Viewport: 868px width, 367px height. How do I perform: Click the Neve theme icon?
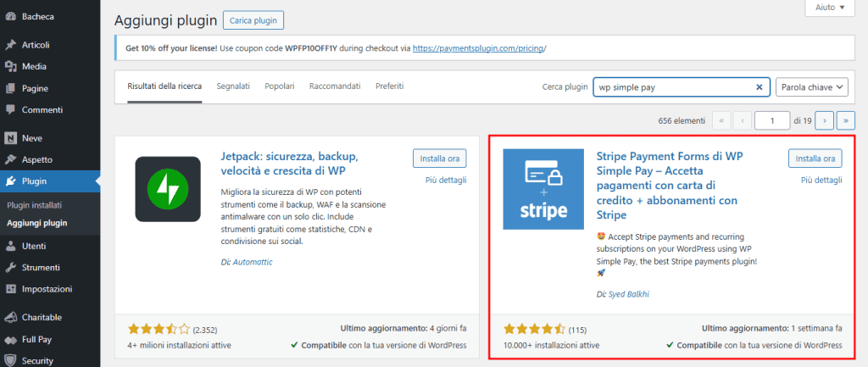pyautogui.click(x=10, y=138)
